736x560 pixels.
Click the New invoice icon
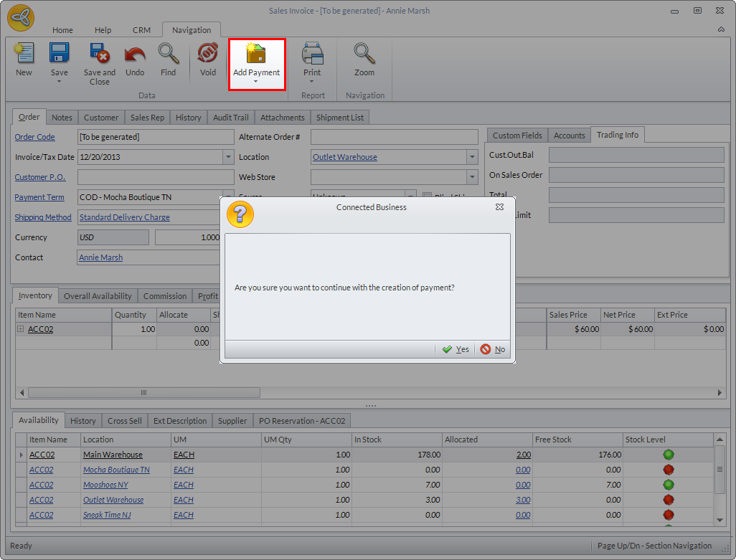click(x=24, y=54)
